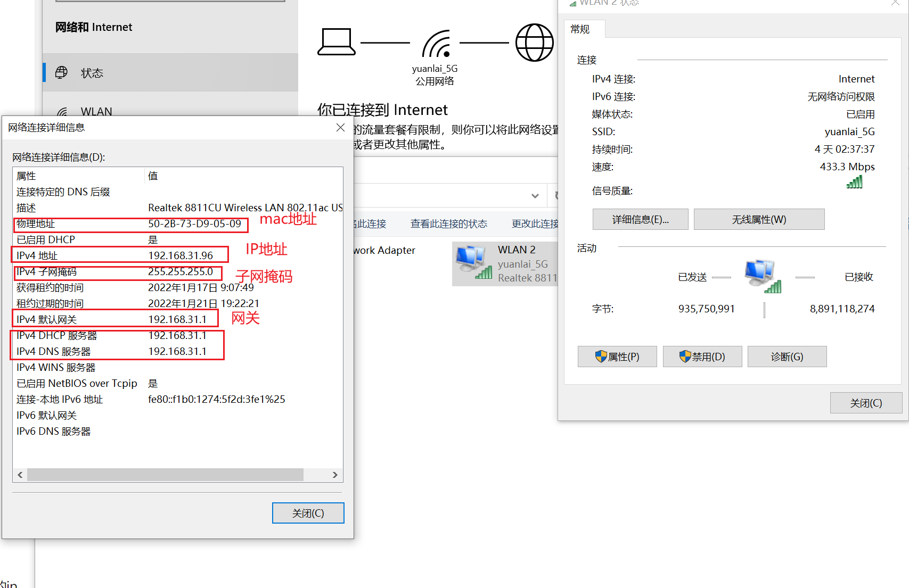Switch to the 常规 tab
The width and height of the screenshot is (909, 588).
click(580, 29)
